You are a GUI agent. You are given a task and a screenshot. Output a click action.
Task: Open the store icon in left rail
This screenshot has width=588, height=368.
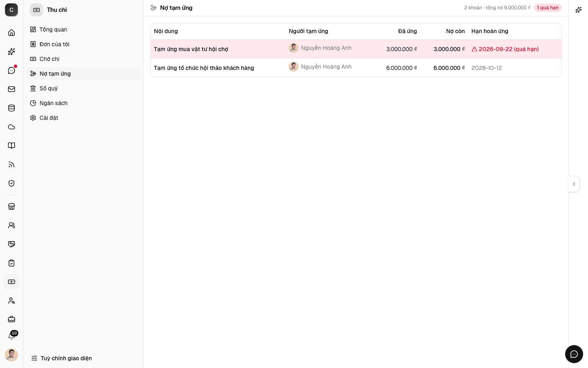point(11,206)
